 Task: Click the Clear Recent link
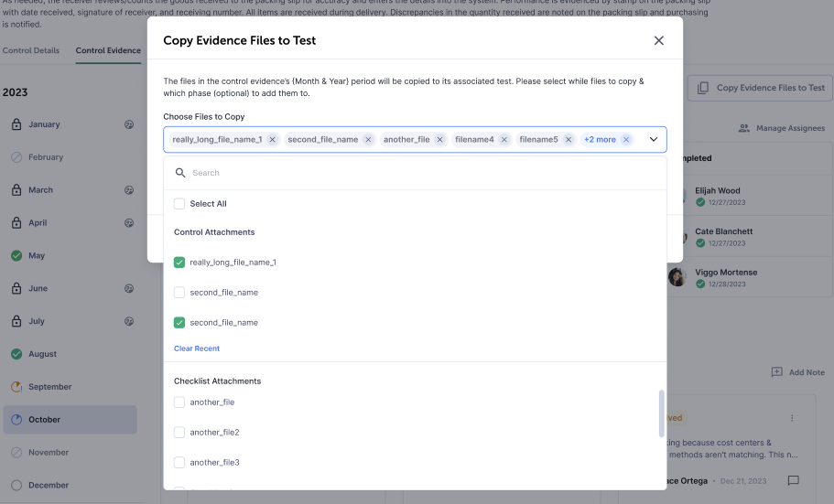click(197, 349)
